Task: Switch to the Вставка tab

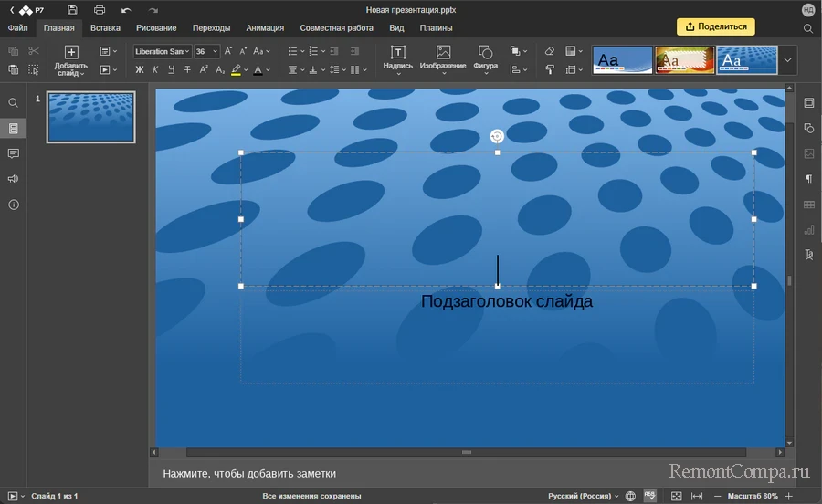Action: [105, 28]
